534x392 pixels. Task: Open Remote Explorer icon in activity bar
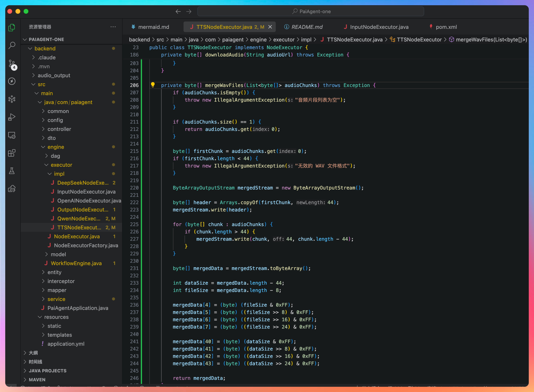pos(12,135)
